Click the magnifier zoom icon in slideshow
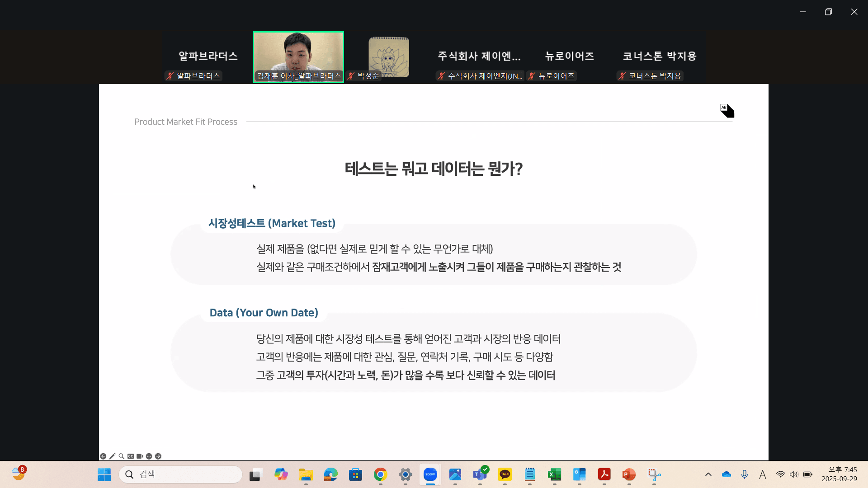This screenshot has width=868, height=488. coord(121,456)
